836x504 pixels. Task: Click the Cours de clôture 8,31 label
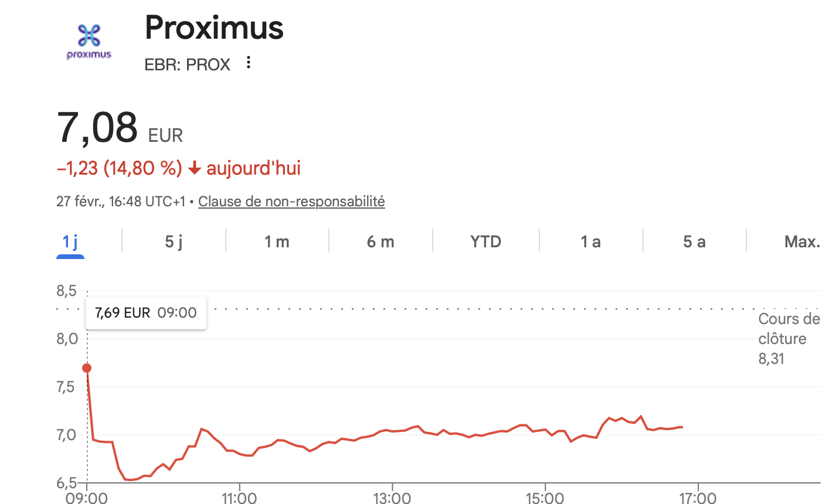pyautogui.click(x=788, y=339)
